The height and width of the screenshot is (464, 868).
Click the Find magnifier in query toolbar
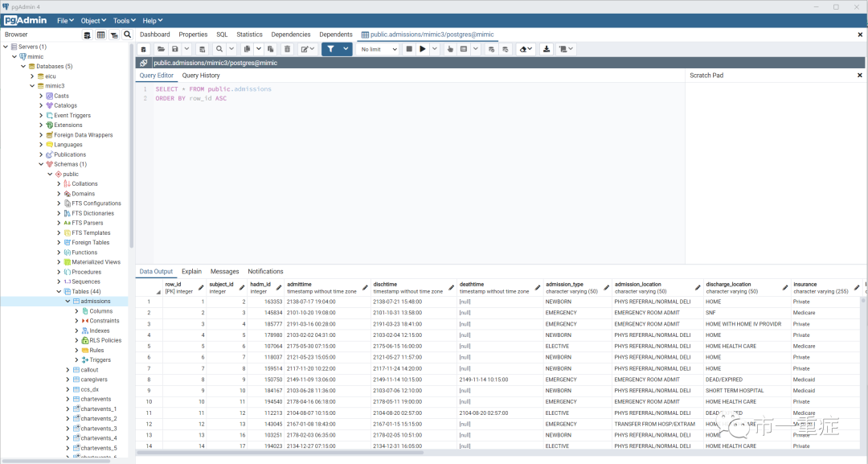(x=219, y=49)
